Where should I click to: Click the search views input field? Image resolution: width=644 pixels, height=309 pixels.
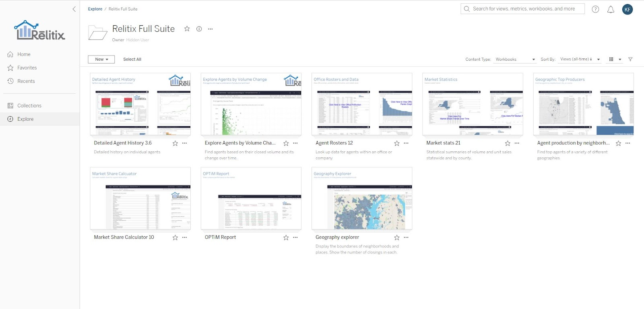tap(522, 9)
